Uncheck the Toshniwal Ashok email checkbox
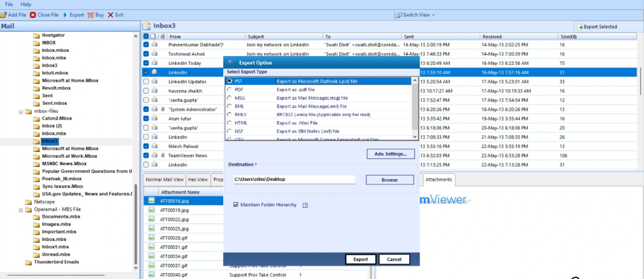Screen dimensions: 644x279 [x=146, y=54]
